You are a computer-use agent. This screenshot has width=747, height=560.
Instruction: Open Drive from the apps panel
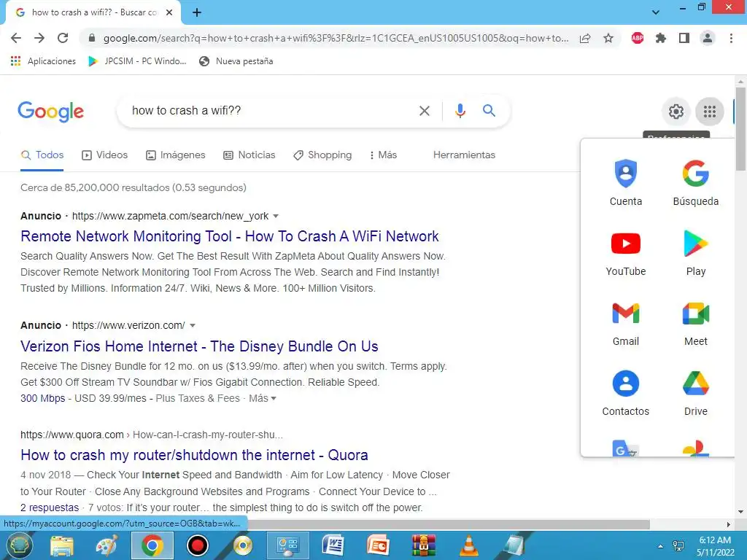(695, 393)
